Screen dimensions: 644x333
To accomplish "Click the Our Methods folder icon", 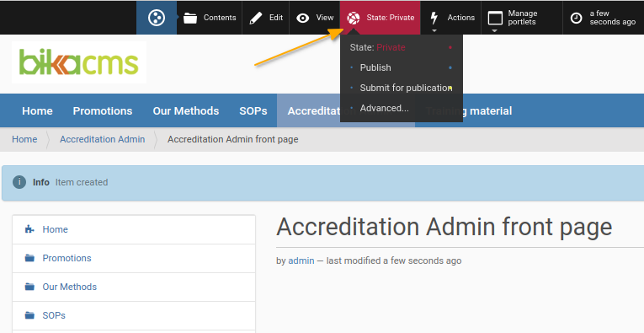I will (29, 287).
